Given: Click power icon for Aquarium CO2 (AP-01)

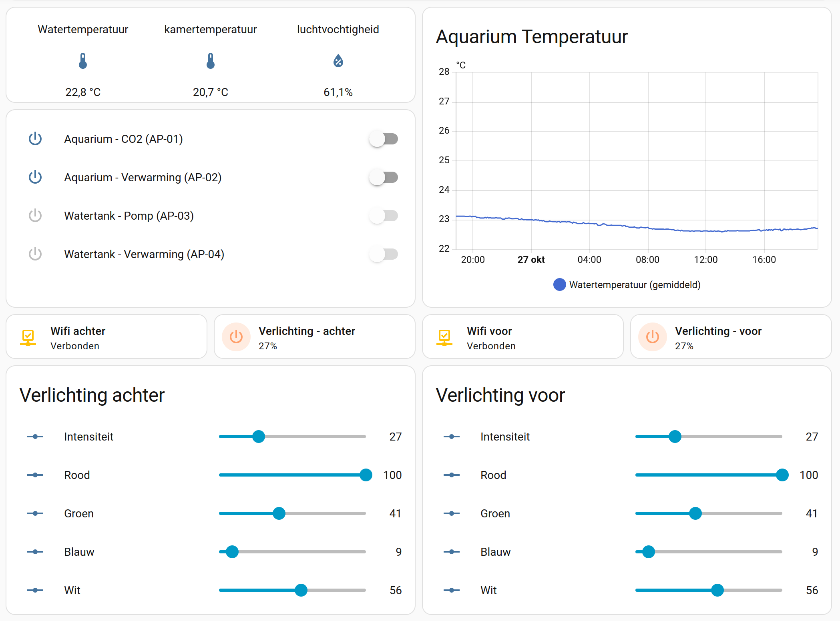Looking at the screenshot, I should 35,139.
